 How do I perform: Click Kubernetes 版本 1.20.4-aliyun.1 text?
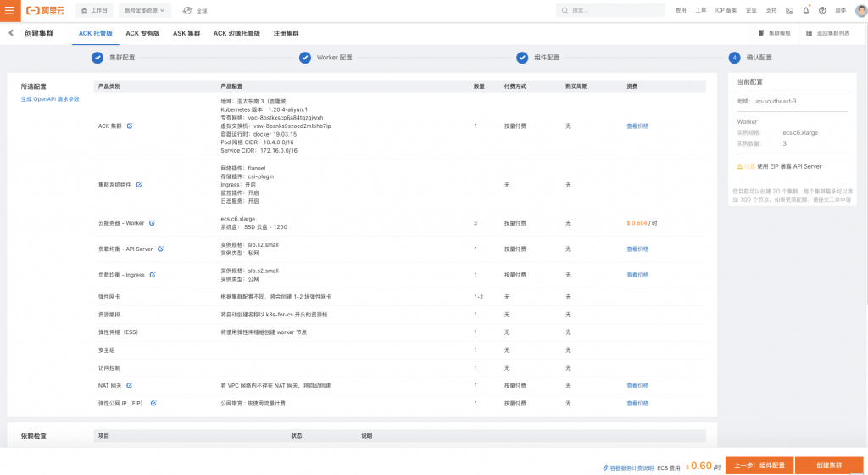click(264, 109)
